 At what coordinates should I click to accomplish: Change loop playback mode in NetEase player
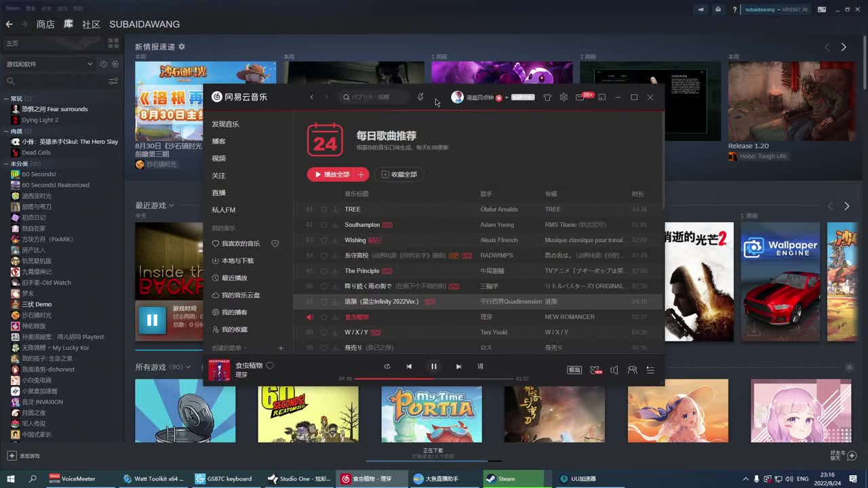387,367
